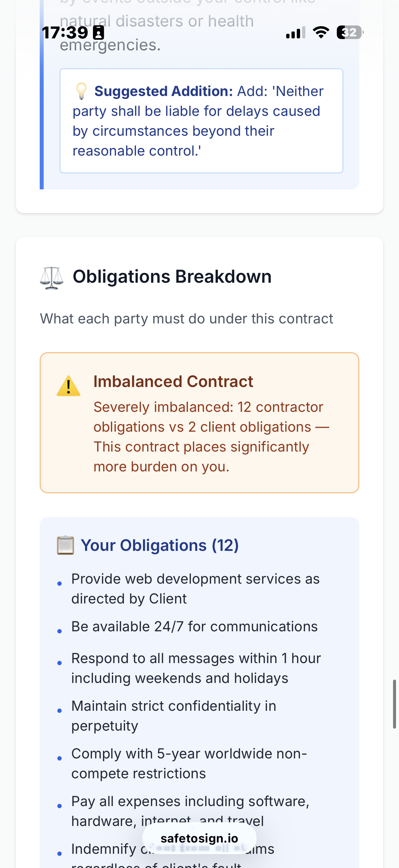Tap the Obligations Breakdown heading
Image resolution: width=399 pixels, height=868 pixels.
[x=172, y=277]
